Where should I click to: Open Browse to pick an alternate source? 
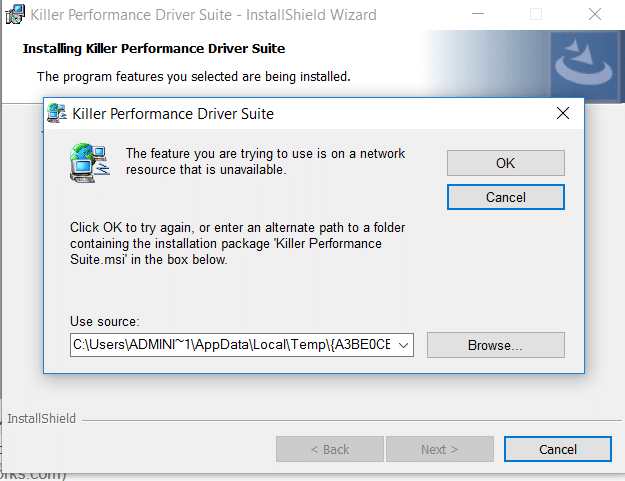(x=495, y=345)
